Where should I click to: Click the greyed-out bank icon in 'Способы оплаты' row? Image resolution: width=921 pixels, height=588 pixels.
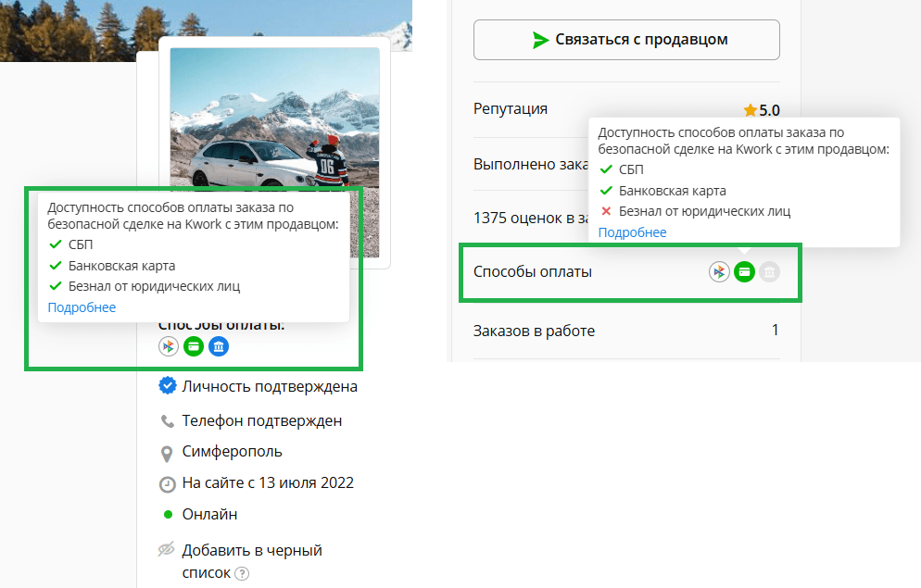coord(769,271)
